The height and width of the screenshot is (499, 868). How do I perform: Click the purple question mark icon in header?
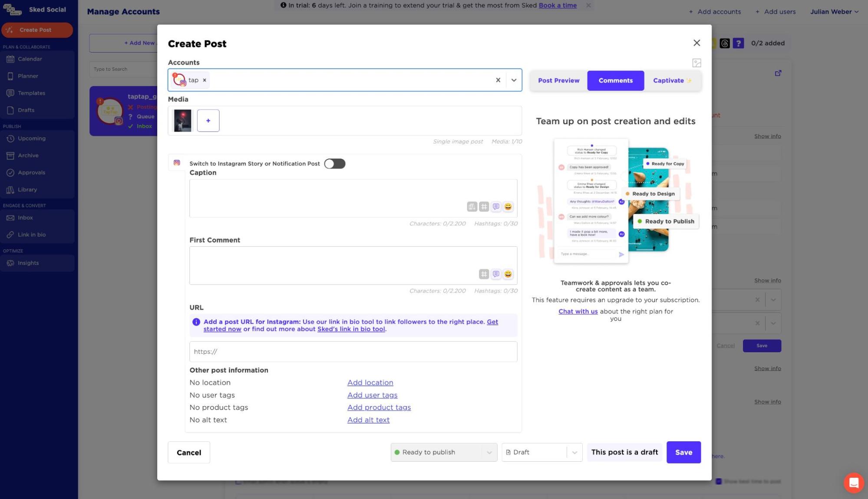[738, 43]
